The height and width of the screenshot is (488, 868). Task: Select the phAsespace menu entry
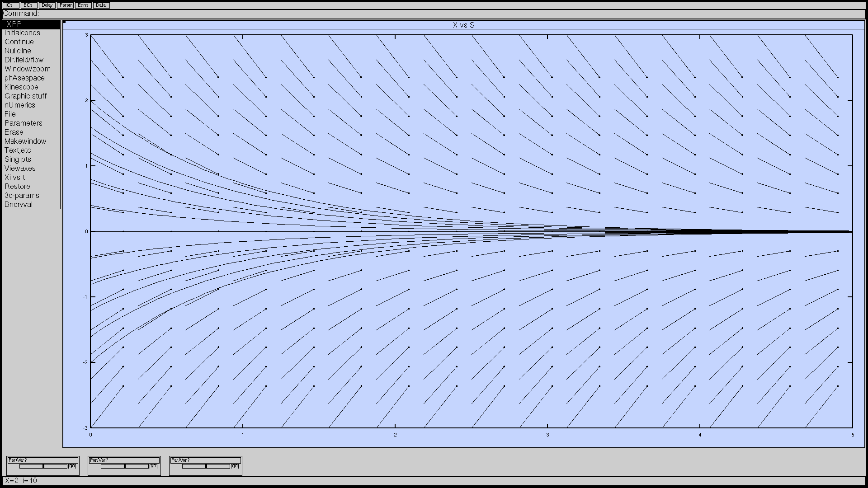(31, 78)
